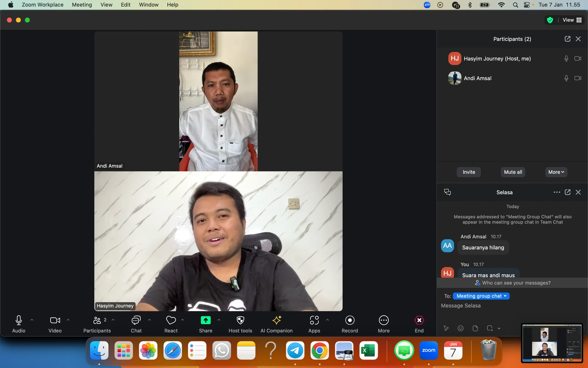588x368 pixels.
Task: Click the green Share screen icon
Action: (206, 320)
